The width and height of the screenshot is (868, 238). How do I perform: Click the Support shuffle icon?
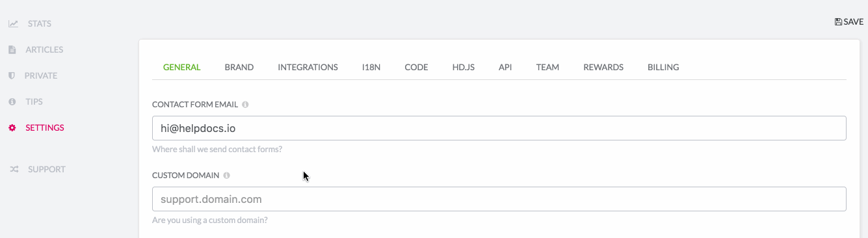point(14,169)
